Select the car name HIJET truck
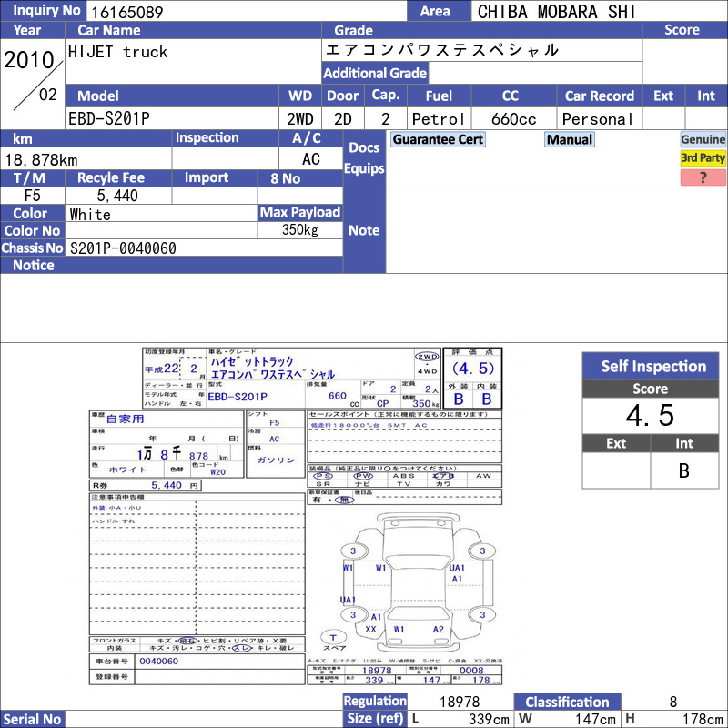The image size is (728, 728). (118, 52)
